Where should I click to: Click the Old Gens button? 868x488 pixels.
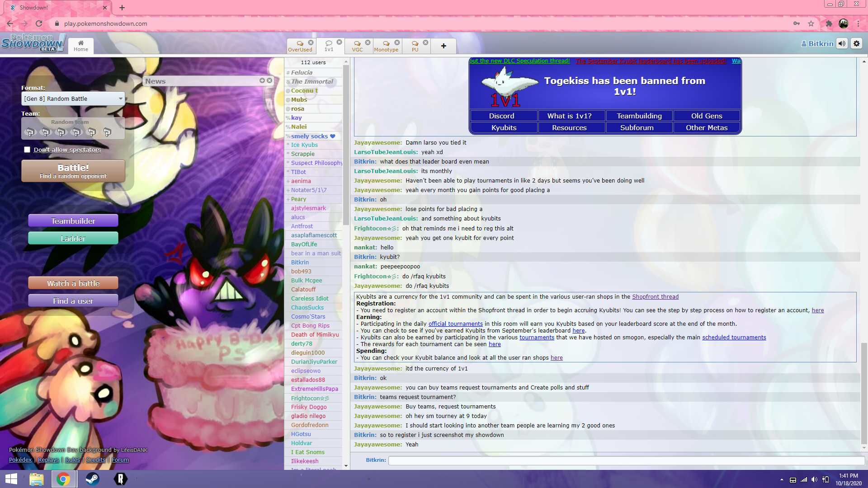[x=707, y=116]
